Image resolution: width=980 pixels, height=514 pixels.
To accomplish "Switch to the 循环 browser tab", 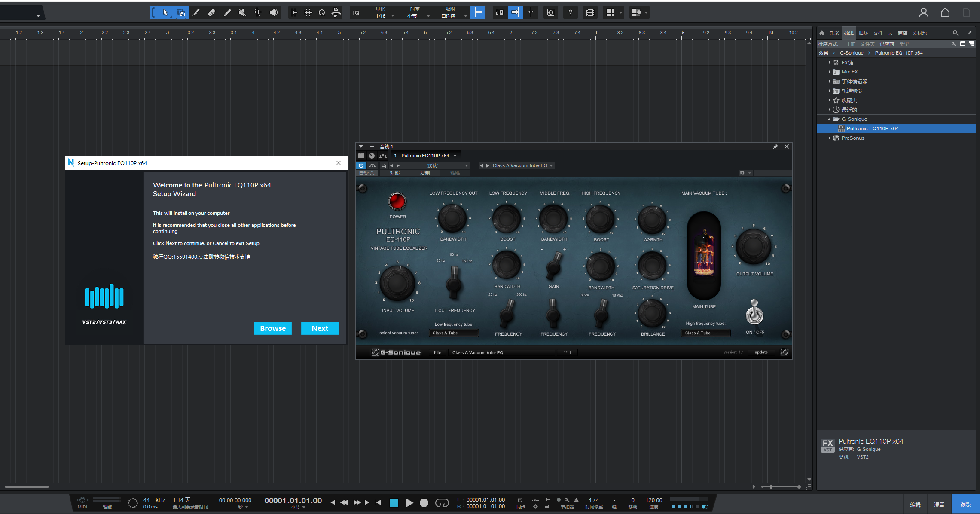I will pyautogui.click(x=864, y=33).
